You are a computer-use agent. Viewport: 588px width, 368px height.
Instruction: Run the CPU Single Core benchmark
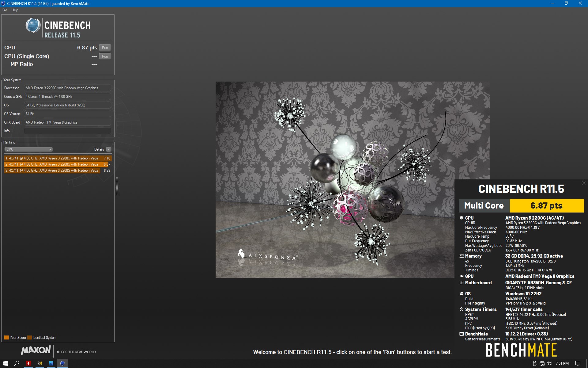coord(105,56)
